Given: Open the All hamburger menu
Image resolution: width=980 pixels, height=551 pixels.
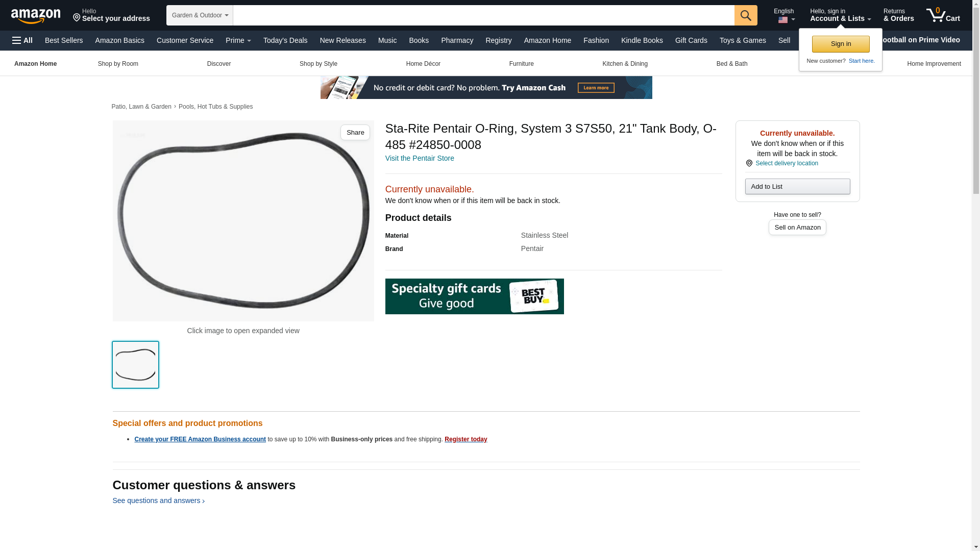Looking at the screenshot, I should click(x=22, y=40).
